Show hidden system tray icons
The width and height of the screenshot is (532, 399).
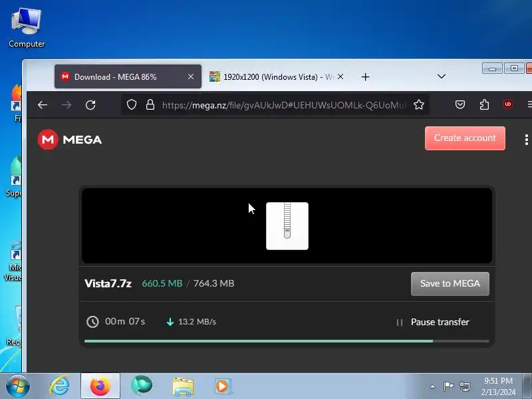[433, 386]
